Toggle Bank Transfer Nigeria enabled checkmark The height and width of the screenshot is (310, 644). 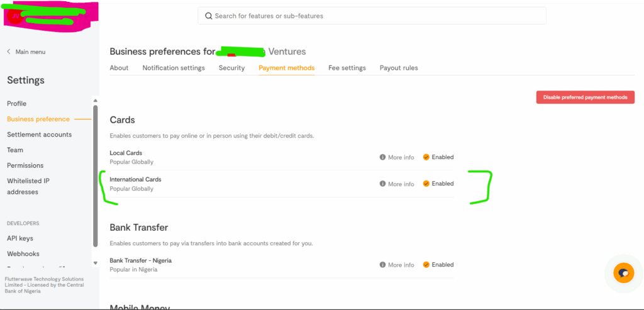tap(426, 265)
